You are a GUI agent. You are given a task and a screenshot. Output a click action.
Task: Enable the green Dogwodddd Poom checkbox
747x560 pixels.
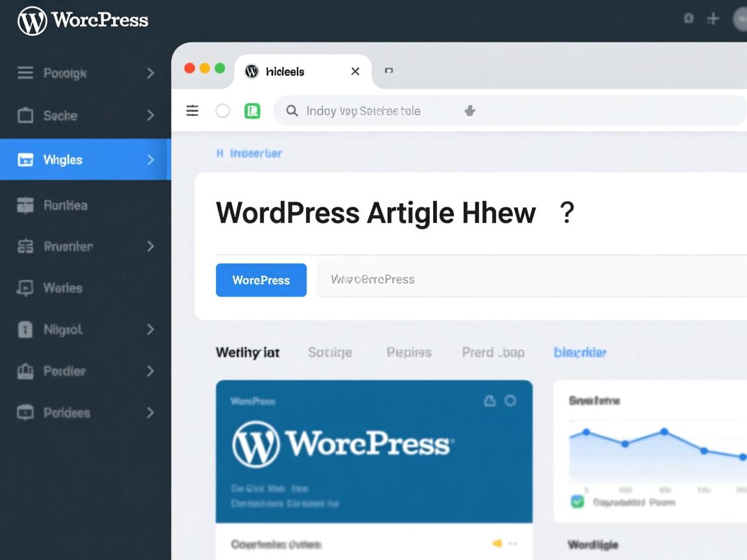click(576, 502)
